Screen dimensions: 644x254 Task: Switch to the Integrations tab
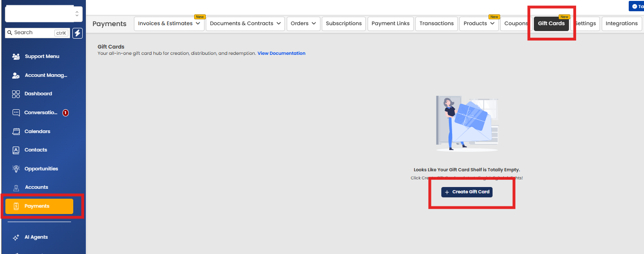pyautogui.click(x=622, y=24)
